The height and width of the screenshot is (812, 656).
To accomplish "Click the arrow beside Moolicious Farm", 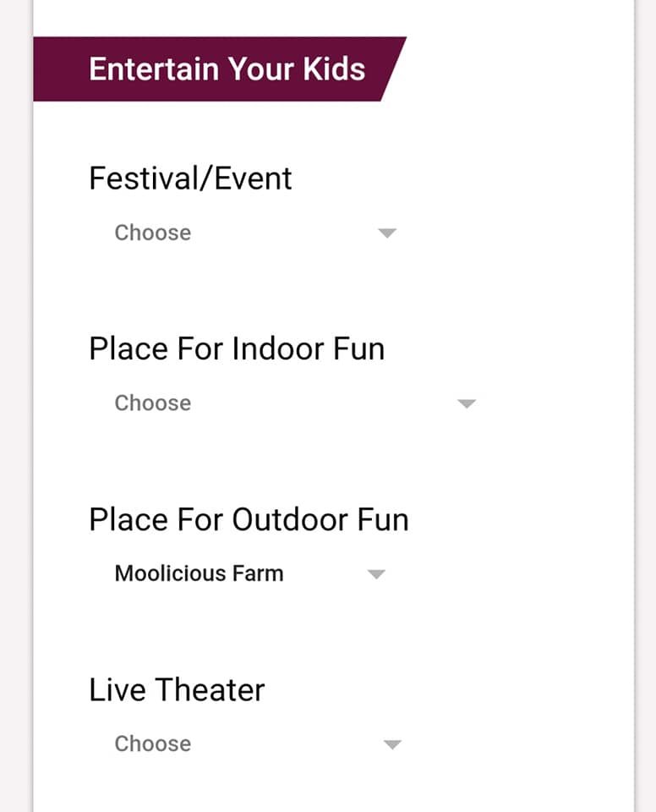I will [x=376, y=573].
